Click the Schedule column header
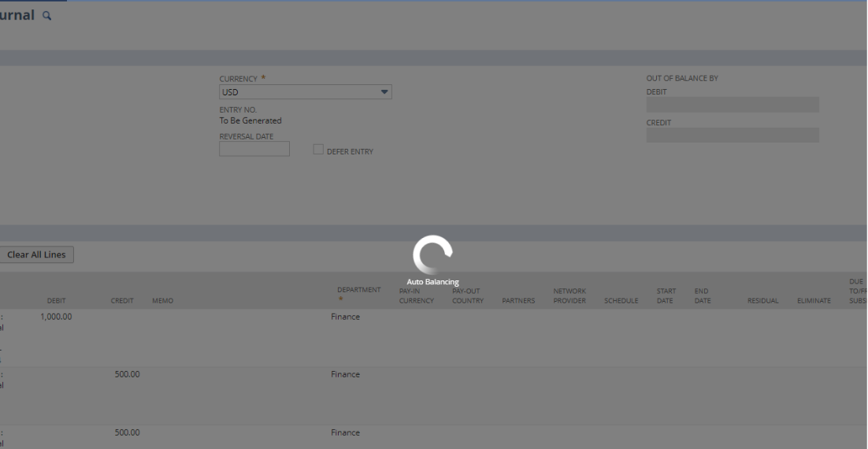Image resolution: width=868 pixels, height=449 pixels. (621, 301)
